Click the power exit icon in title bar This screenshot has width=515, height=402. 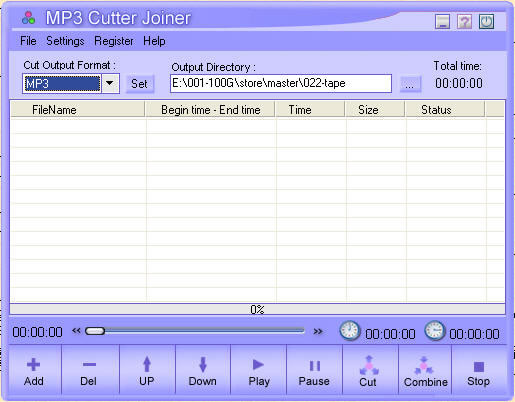(x=486, y=22)
